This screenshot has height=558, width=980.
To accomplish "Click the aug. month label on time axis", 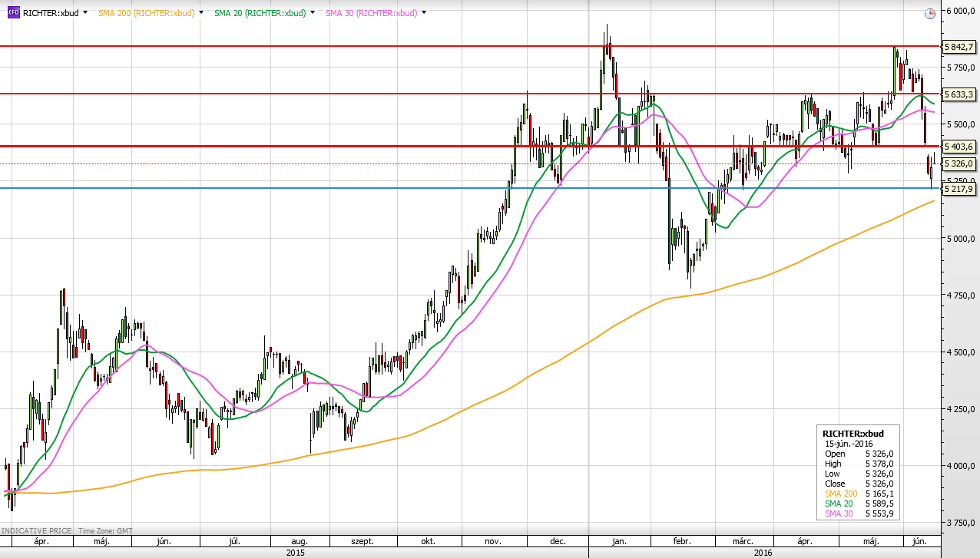I will 300,541.
